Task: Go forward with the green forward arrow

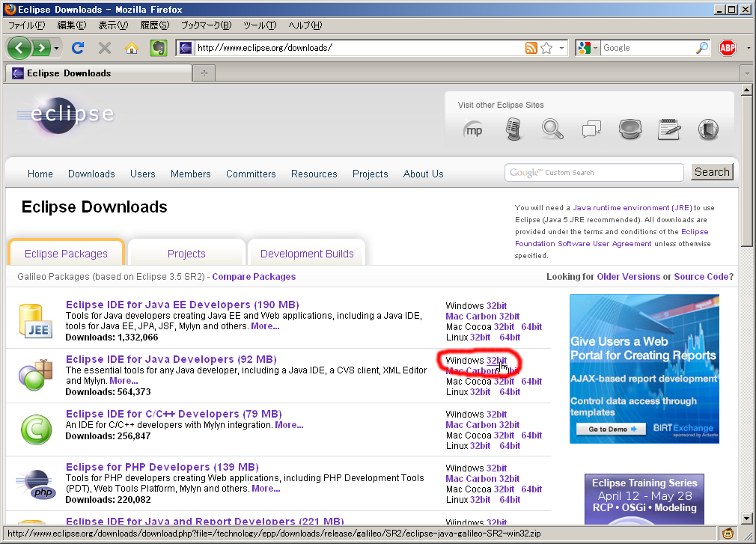Action: (x=41, y=48)
